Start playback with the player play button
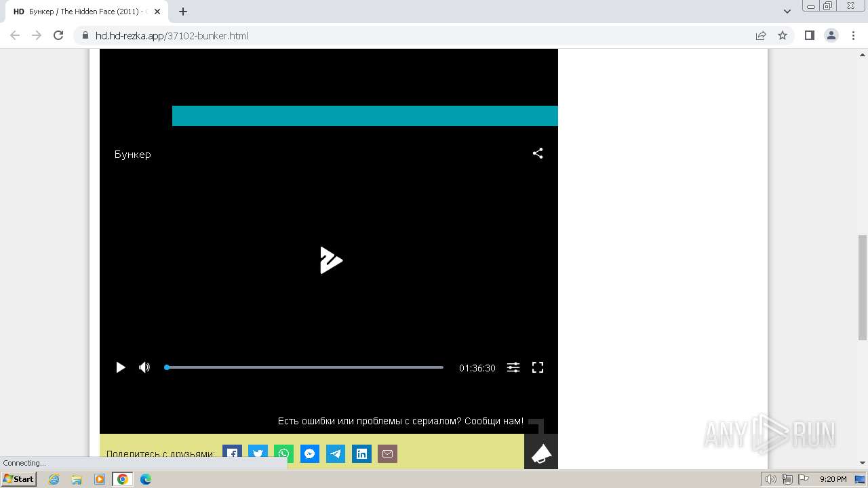The image size is (868, 488). click(121, 367)
